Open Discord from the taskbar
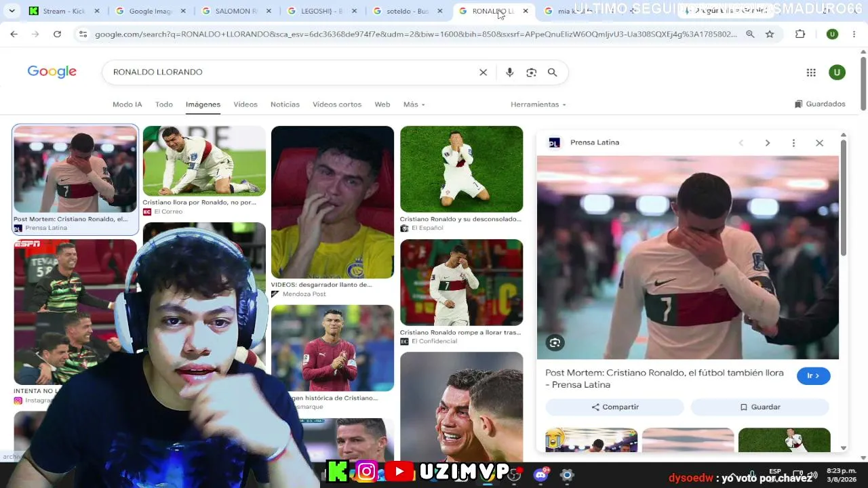The height and width of the screenshot is (488, 868). coord(541,474)
